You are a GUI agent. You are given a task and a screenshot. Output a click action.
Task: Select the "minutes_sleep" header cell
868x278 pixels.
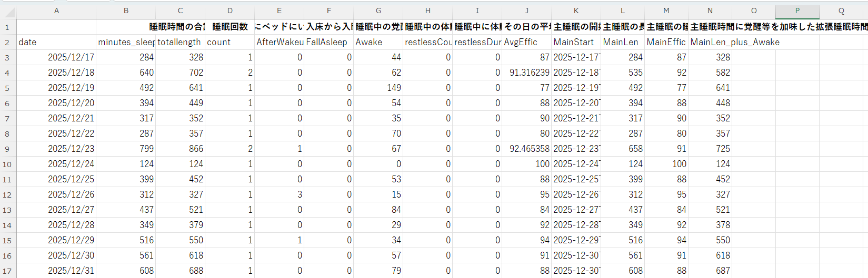[x=126, y=42]
